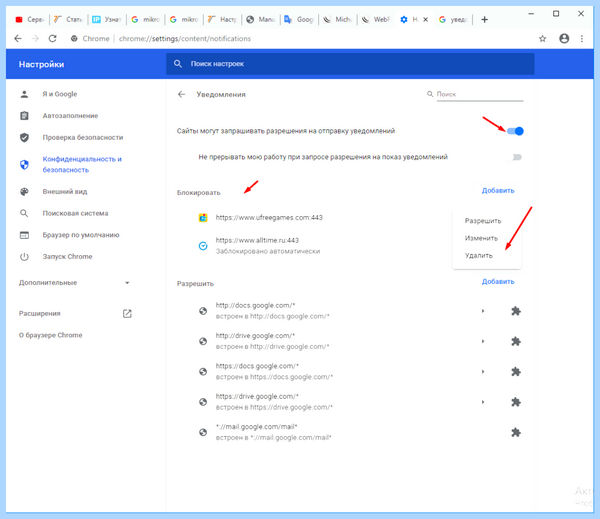
Task: Click the back arrow beside Уведомления
Action: 181,94
